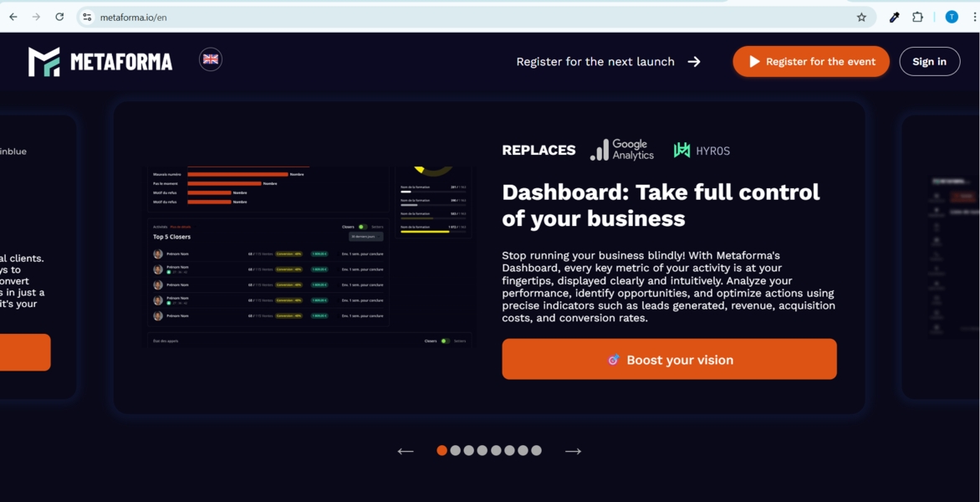Select the sixth carousel dot

pos(509,450)
